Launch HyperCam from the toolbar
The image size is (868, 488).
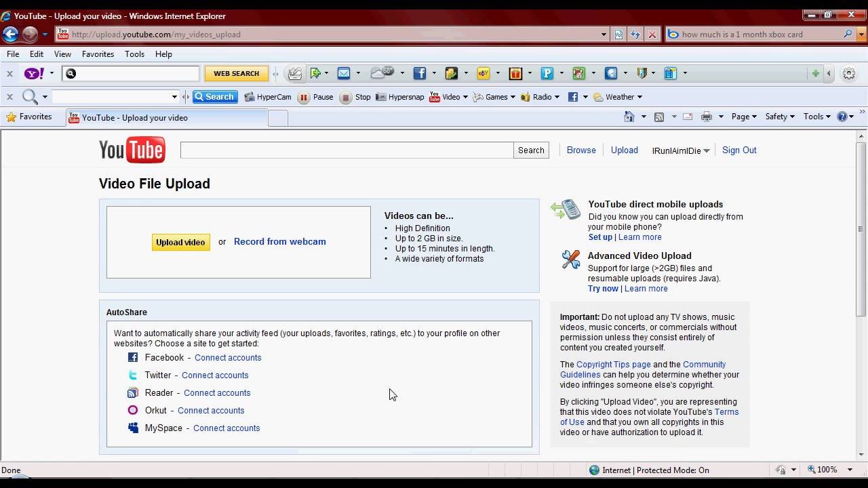point(268,97)
